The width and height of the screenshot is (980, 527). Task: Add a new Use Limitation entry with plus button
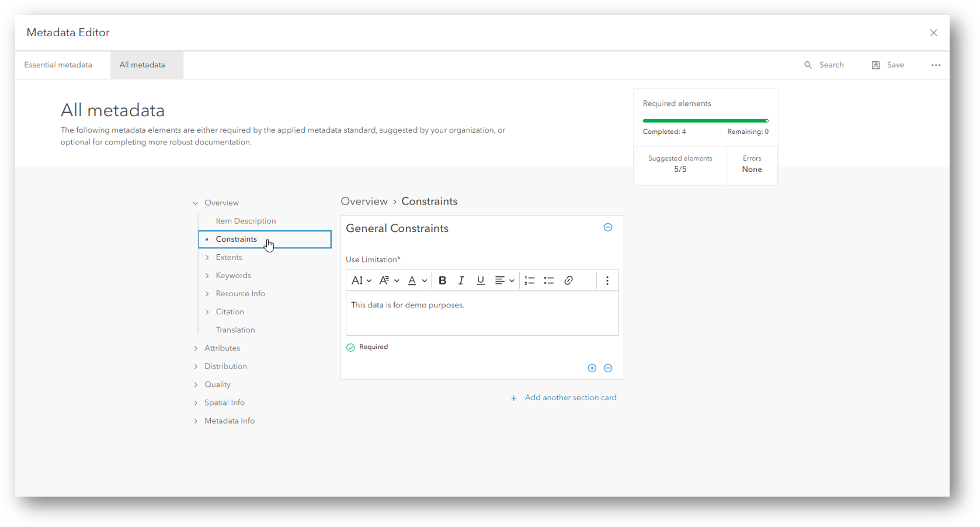tap(592, 368)
